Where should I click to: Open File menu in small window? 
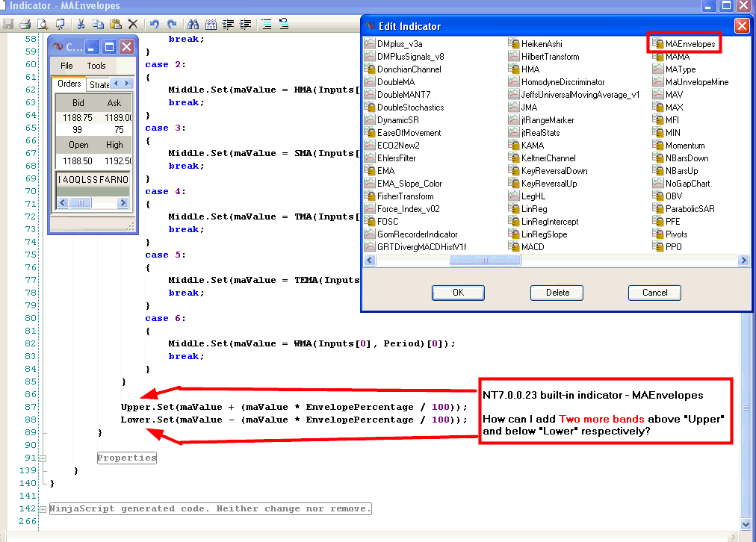coord(66,66)
